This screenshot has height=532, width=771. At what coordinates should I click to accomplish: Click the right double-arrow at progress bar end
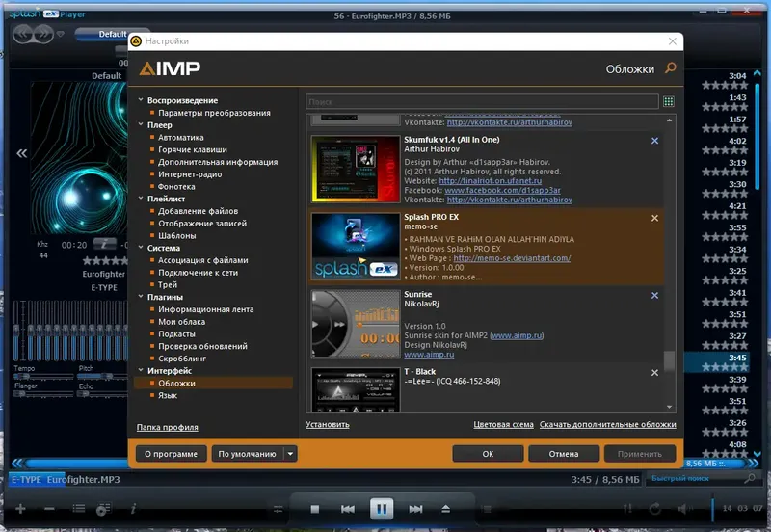[754, 464]
